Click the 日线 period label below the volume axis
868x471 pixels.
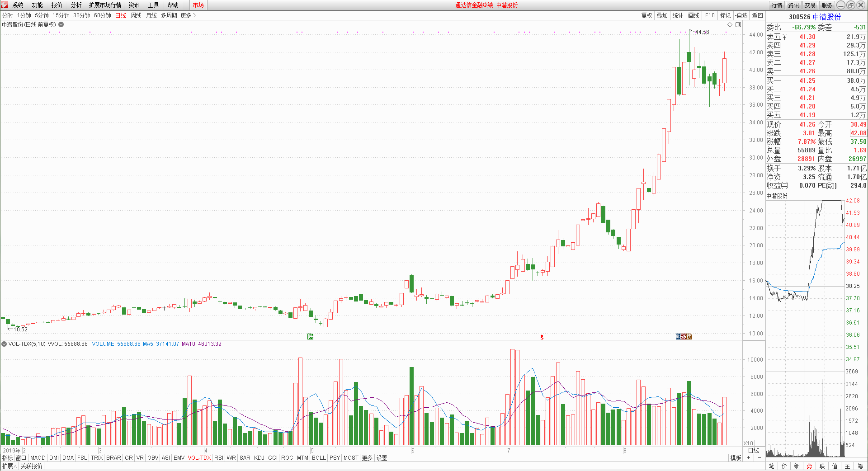tap(754, 451)
